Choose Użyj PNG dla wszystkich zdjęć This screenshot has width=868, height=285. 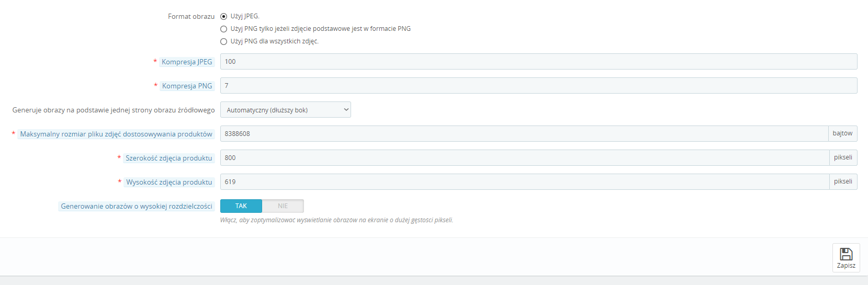(224, 41)
